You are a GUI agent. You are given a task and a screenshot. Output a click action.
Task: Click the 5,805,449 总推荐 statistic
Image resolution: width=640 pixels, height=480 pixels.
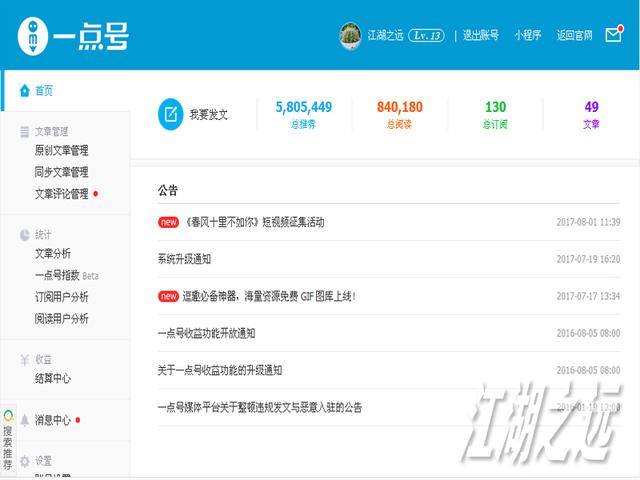tap(304, 114)
